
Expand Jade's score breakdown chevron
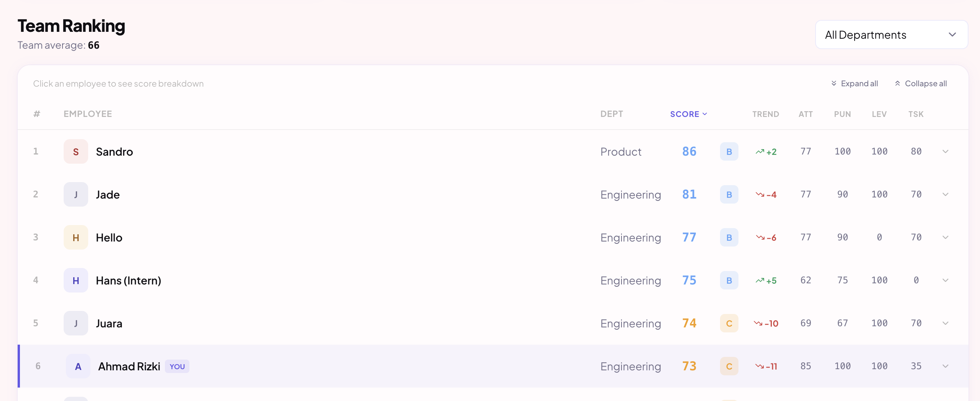945,194
